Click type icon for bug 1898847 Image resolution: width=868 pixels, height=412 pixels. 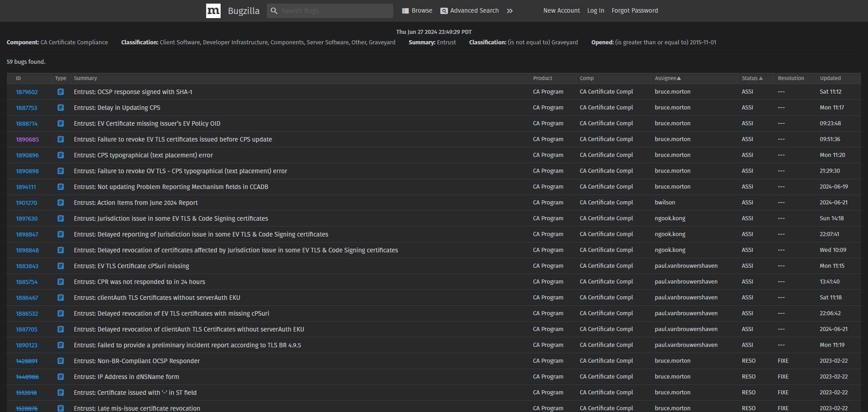(61, 234)
